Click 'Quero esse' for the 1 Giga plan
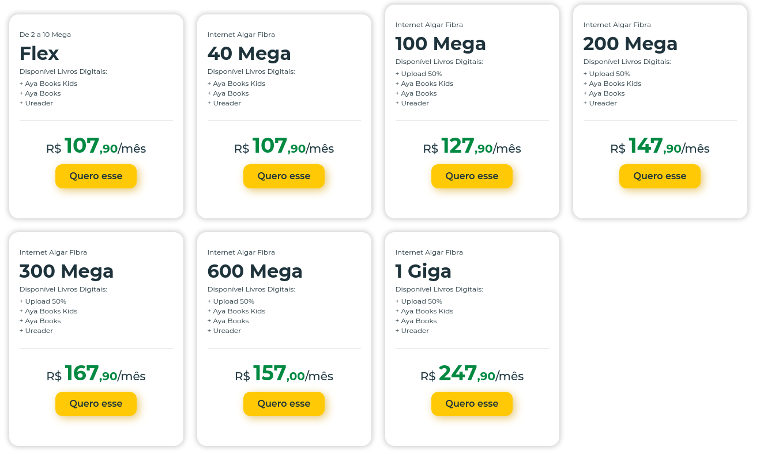Viewport: 760px width, 454px height. (x=472, y=404)
